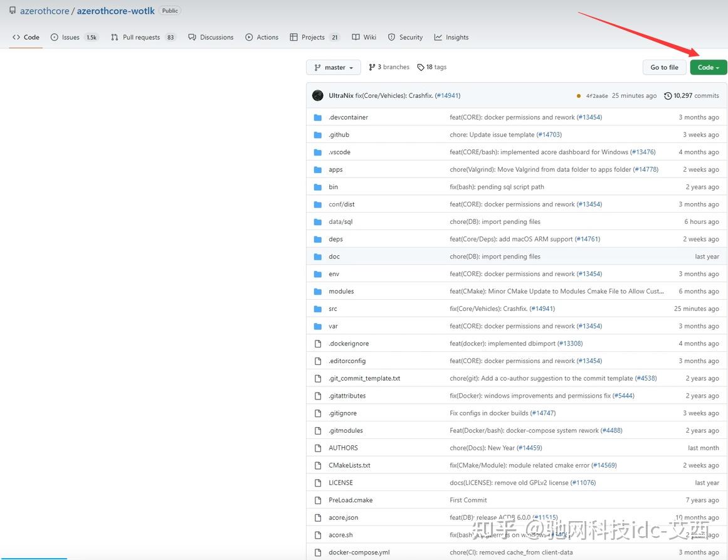Screen dimensions: 728x560
Task: Open the Actions tab
Action: [262, 37]
